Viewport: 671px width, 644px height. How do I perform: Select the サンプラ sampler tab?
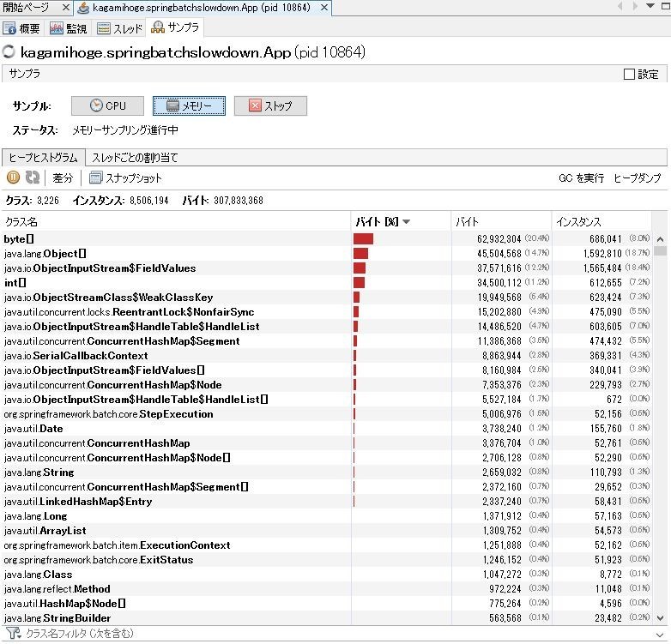coord(175,27)
